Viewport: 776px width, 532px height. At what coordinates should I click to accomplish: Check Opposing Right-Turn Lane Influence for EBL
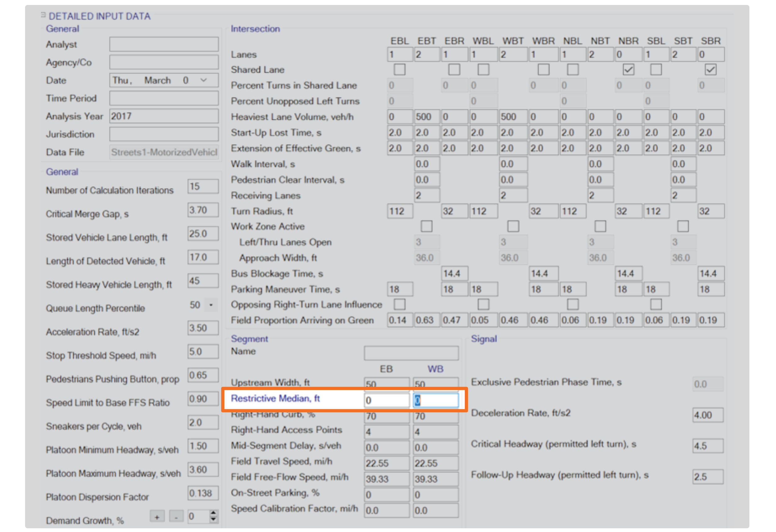[x=400, y=304]
